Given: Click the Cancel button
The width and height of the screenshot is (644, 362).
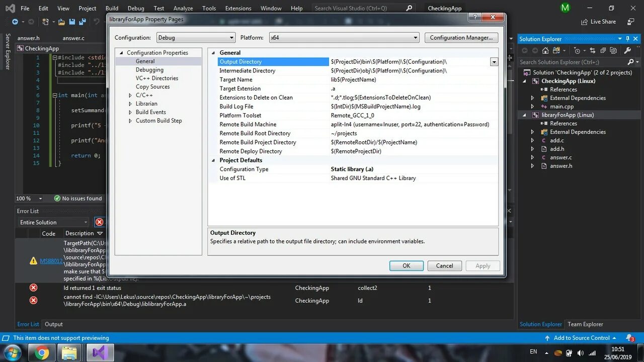Looking at the screenshot, I should [444, 266].
